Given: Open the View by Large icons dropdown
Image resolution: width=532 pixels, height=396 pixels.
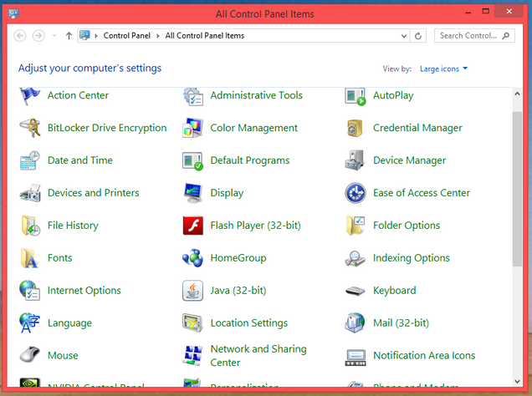Looking at the screenshot, I should (444, 69).
